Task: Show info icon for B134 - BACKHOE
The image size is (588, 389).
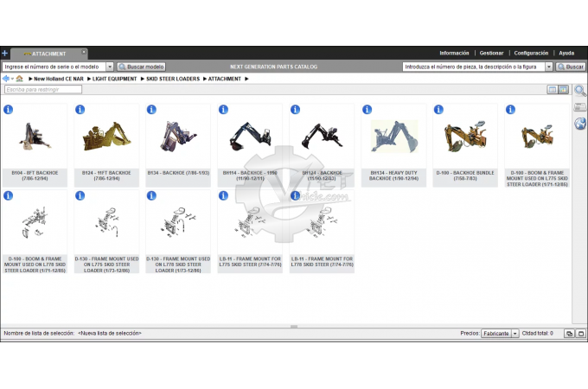Action: pos(151,110)
